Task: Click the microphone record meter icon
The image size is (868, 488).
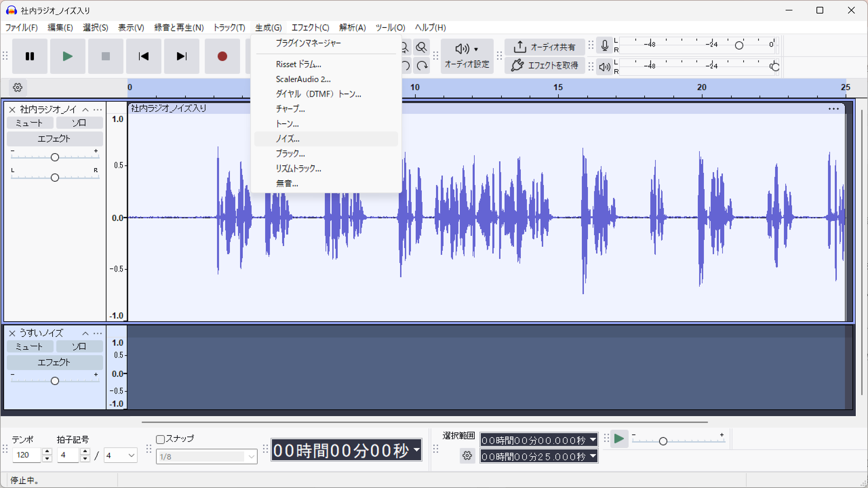Action: 604,45
